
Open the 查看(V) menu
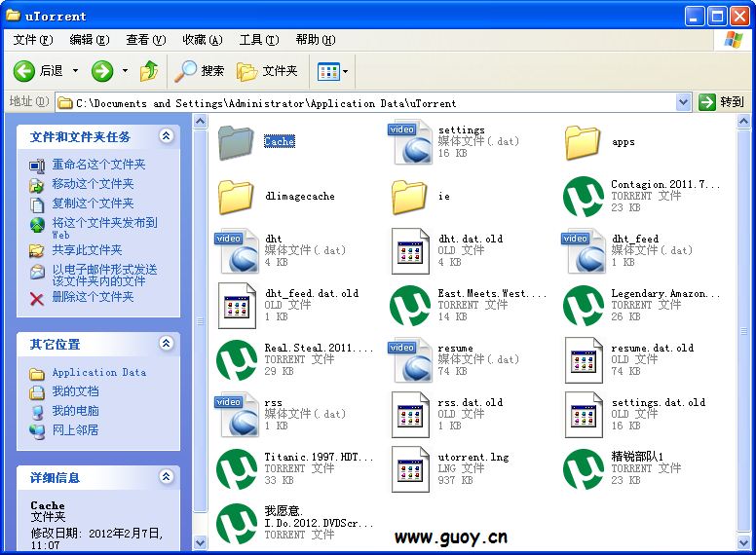(145, 40)
